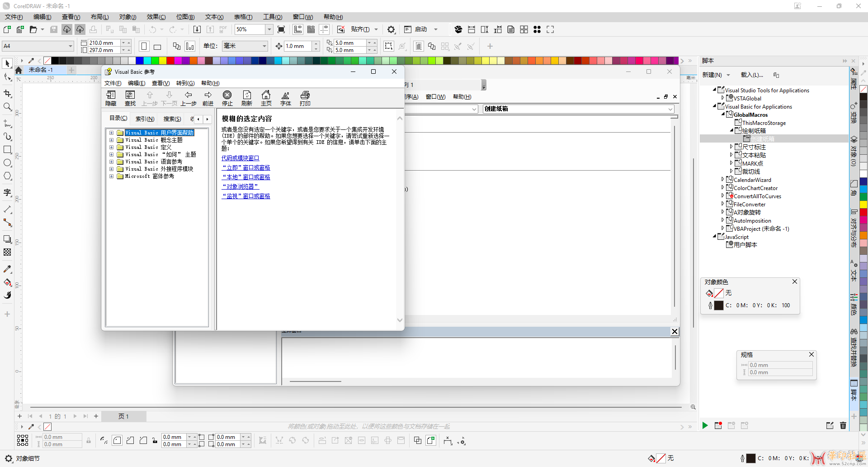The width and height of the screenshot is (868, 467).
Task: Click the Options gear icon in the toolbar
Action: (x=391, y=29)
